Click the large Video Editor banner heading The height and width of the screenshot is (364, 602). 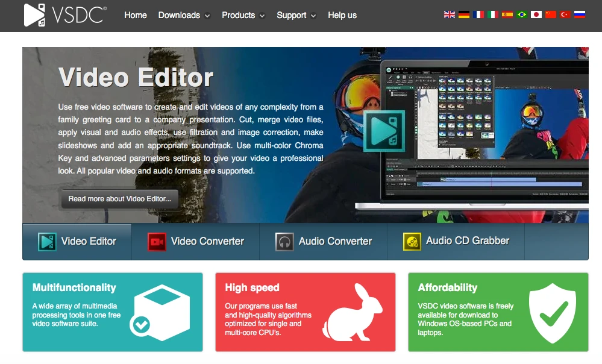coord(136,77)
